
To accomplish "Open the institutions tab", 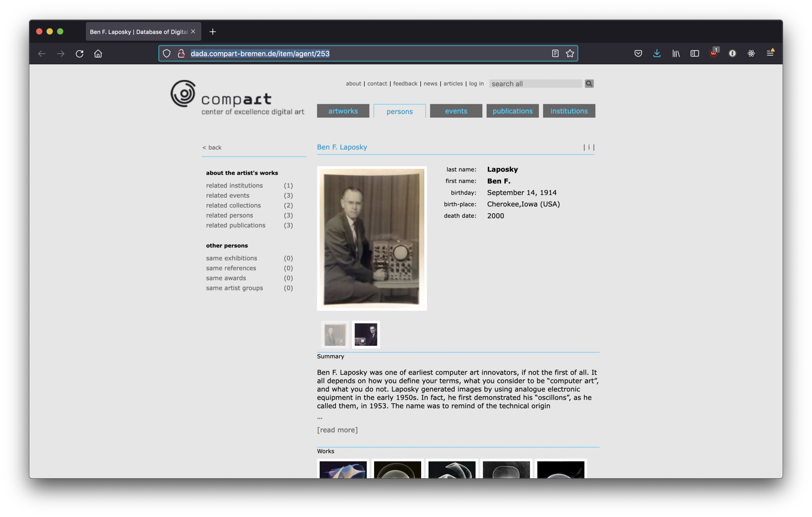I will pos(569,111).
